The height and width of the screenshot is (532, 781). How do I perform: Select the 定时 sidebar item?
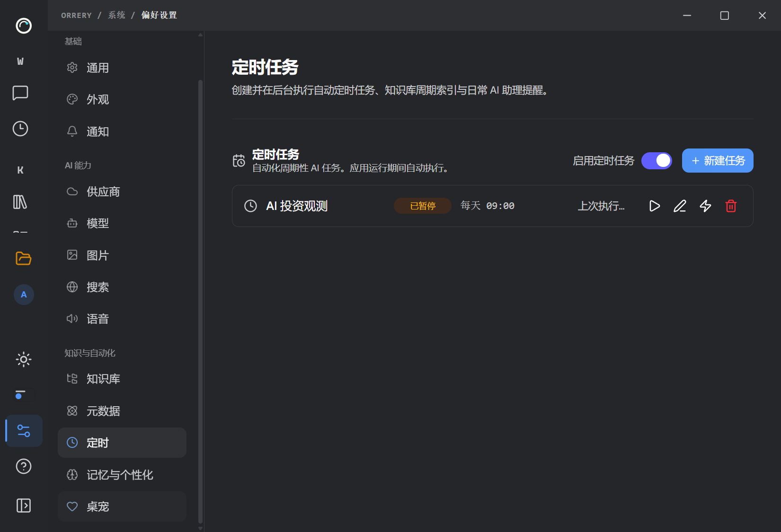tap(122, 443)
